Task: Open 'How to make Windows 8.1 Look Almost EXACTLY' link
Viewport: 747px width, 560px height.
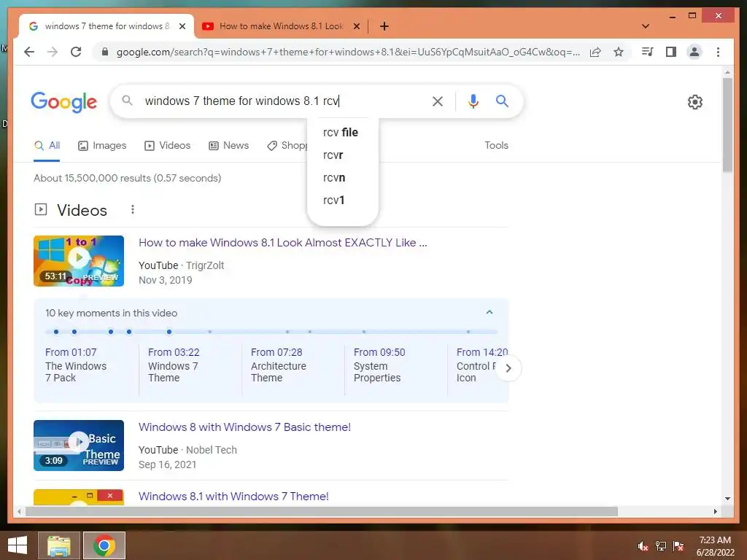Action: [x=283, y=243]
